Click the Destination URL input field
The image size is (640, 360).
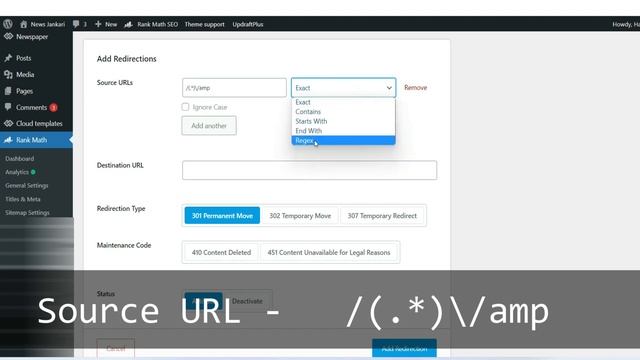[309, 170]
